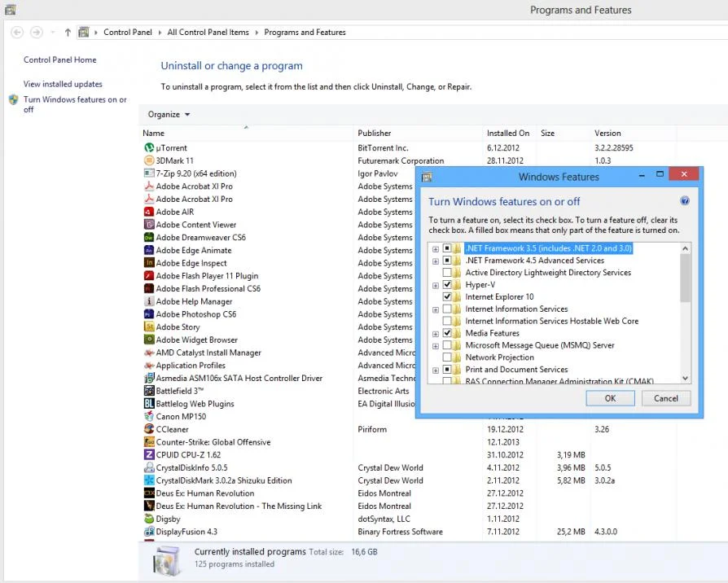Open help via the blue question mark icon
Viewport: 728px width, 583px height.
coord(685,201)
